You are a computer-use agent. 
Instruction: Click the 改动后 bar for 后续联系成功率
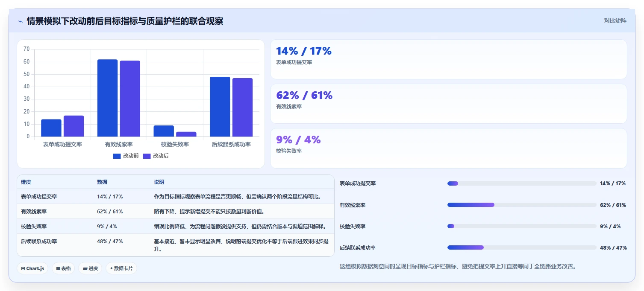tap(242, 108)
